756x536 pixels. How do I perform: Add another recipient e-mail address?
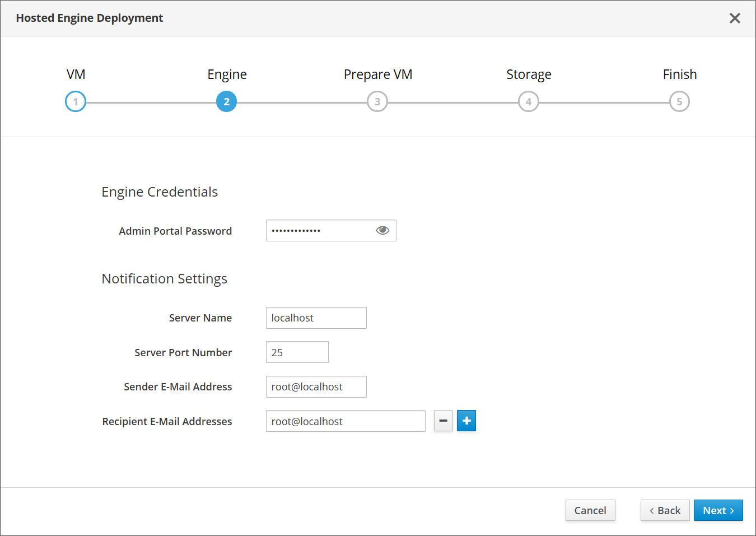pos(466,421)
